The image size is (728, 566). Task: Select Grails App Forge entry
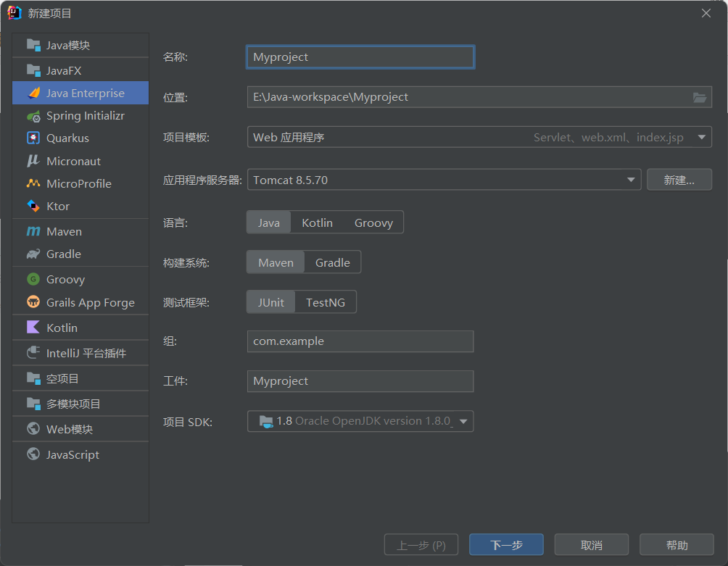point(80,302)
